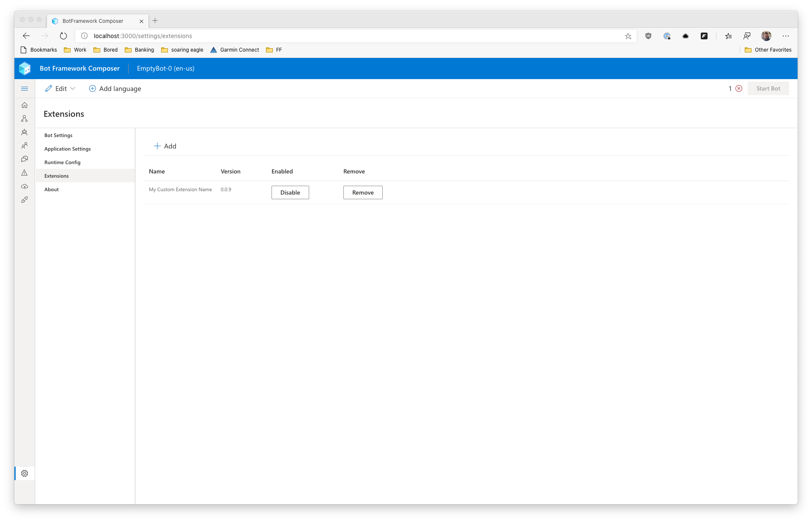812x522 pixels.
Task: Click the bot responses robot icon
Action: [25, 132]
